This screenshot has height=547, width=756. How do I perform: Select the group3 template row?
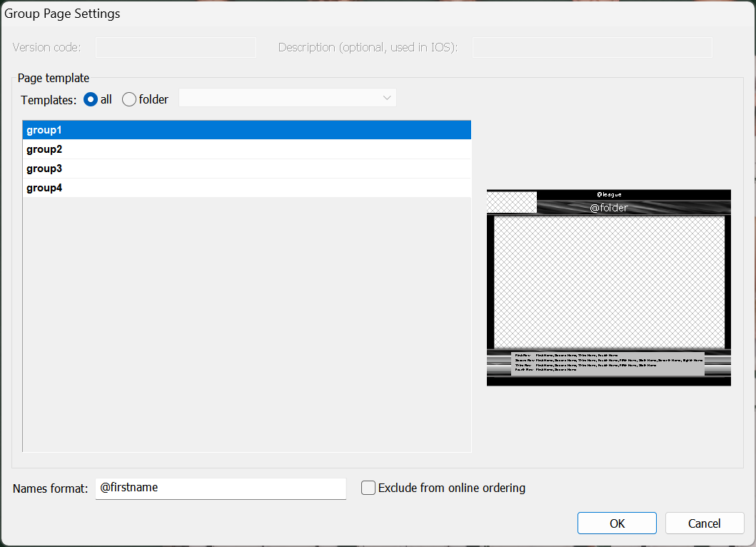[247, 169]
